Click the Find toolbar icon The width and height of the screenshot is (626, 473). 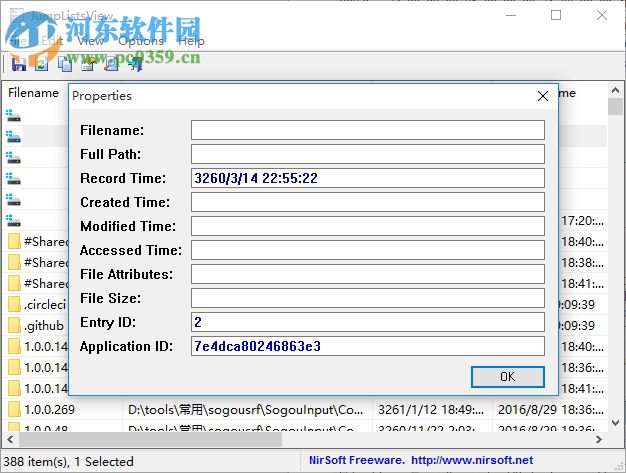point(111,64)
